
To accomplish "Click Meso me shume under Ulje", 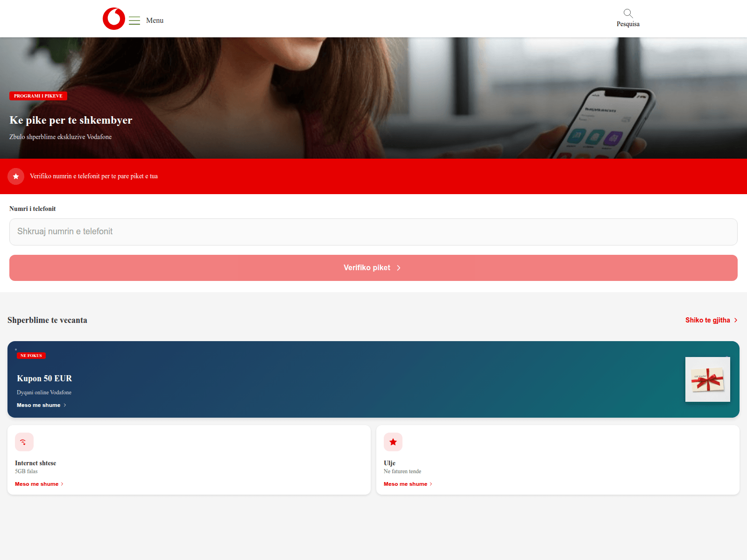I will [x=408, y=484].
